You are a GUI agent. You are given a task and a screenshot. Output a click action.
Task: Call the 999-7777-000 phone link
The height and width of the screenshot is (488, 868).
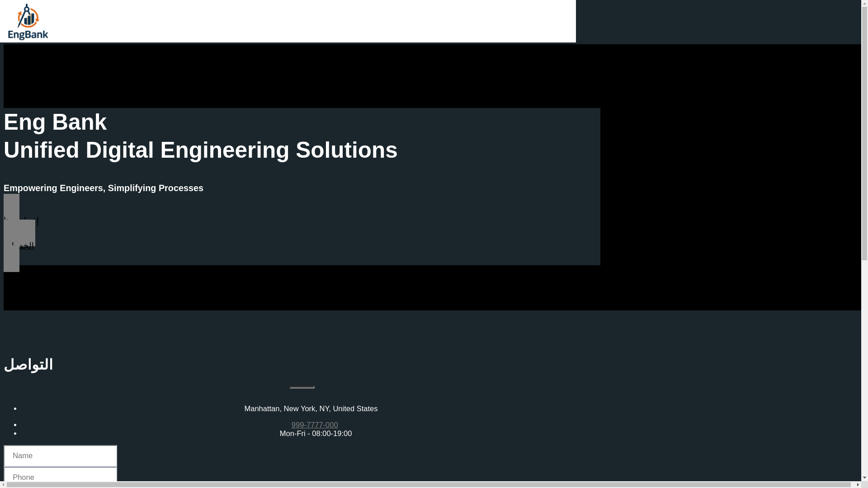[315, 425]
